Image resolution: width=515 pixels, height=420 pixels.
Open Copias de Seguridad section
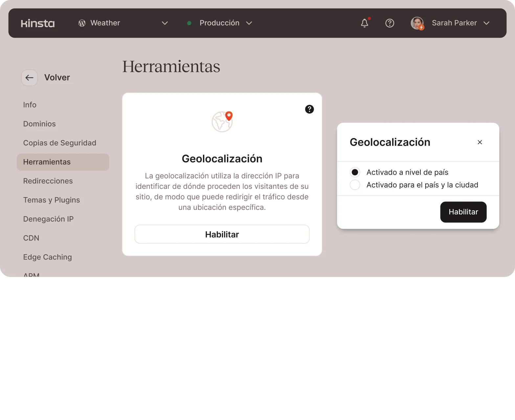[x=59, y=143]
